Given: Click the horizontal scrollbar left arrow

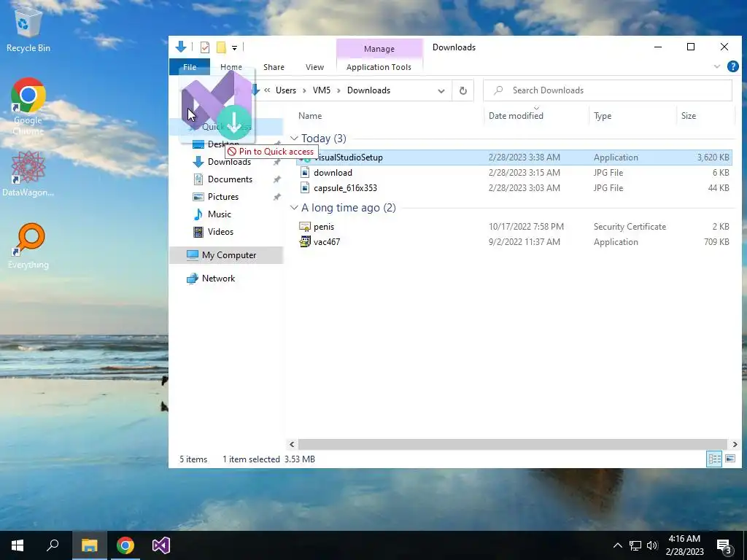Looking at the screenshot, I should pyautogui.click(x=292, y=444).
